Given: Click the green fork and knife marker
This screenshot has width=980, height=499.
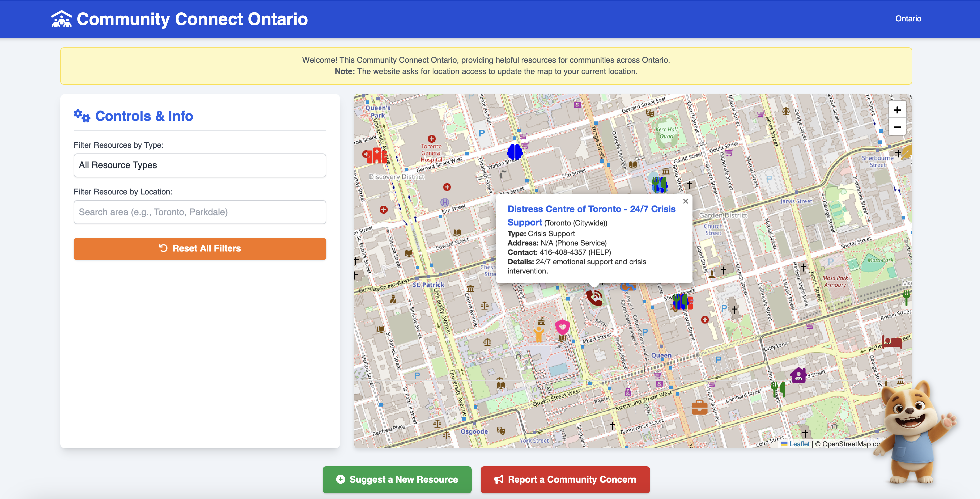Looking at the screenshot, I should (778, 389).
